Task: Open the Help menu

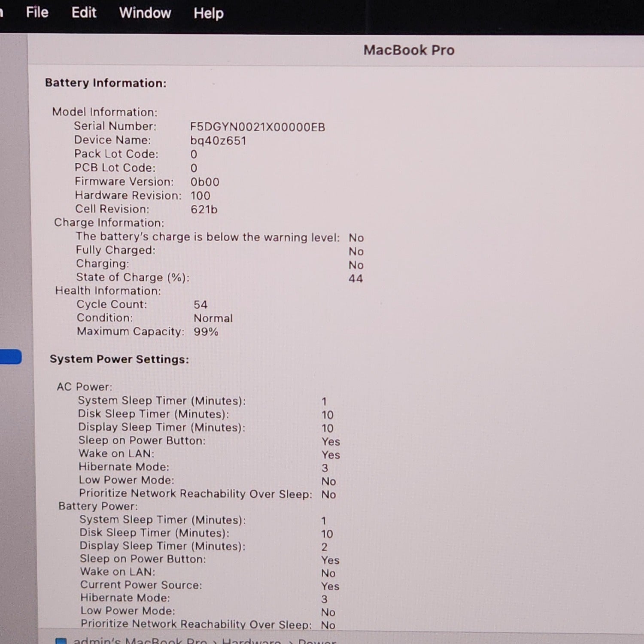Action: tap(208, 13)
